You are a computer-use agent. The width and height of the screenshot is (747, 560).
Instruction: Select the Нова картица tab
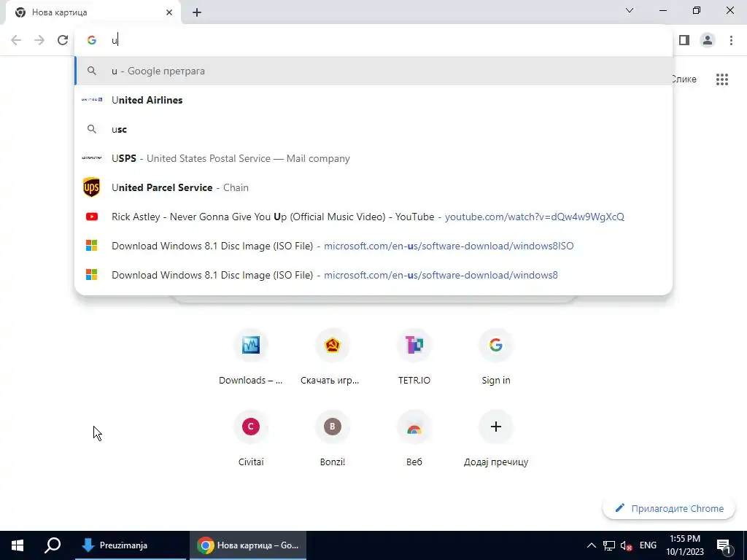93,12
